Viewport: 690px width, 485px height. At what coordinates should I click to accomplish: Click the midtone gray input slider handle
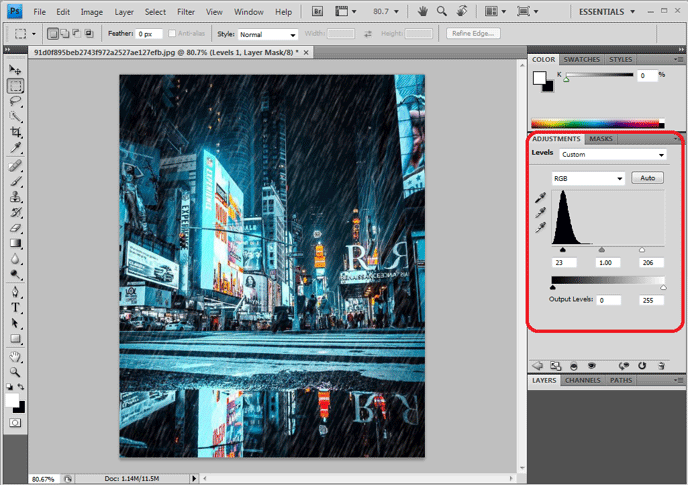[601, 250]
